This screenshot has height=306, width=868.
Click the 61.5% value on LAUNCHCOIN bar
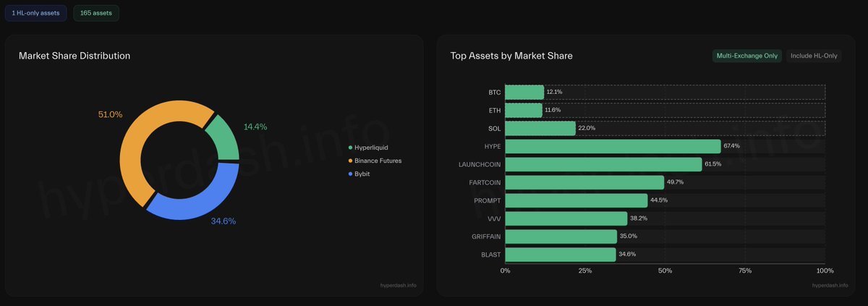(x=713, y=164)
